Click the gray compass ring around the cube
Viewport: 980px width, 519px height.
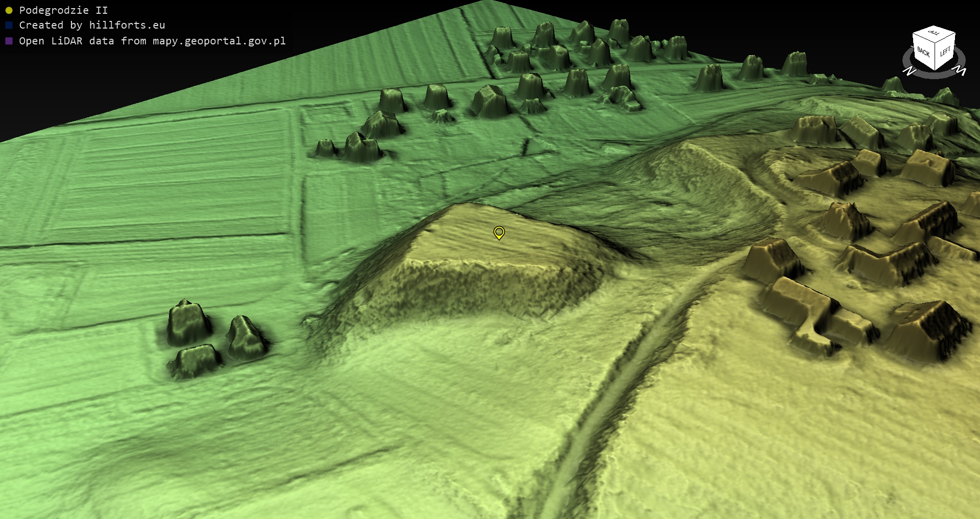point(934,75)
